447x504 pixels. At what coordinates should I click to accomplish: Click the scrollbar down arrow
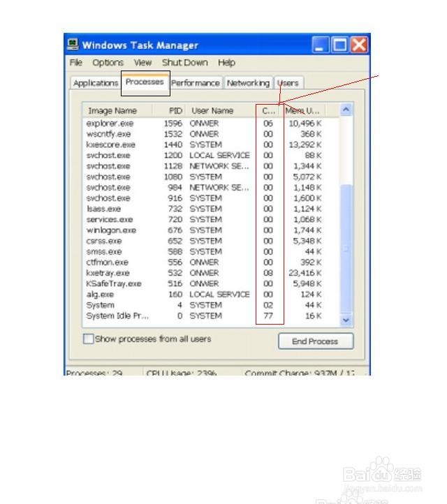coord(346,320)
